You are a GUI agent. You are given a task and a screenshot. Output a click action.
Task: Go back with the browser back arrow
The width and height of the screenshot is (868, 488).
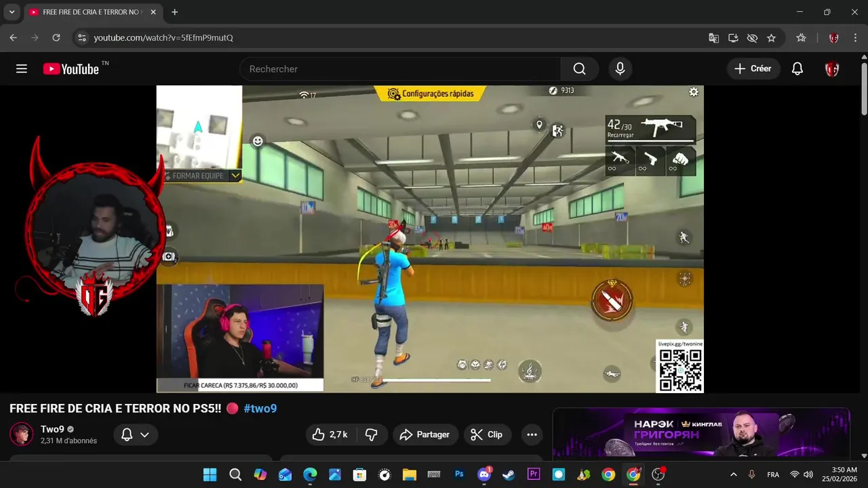coord(13,38)
